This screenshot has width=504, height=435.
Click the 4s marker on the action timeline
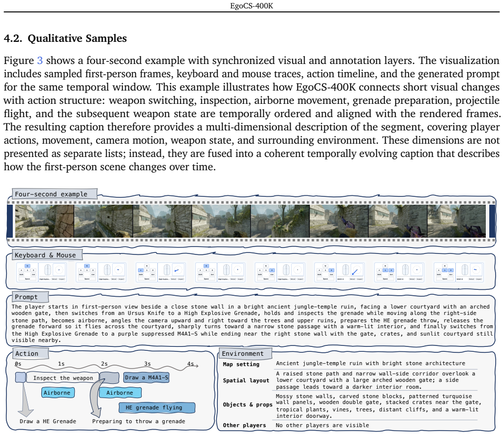(191, 364)
